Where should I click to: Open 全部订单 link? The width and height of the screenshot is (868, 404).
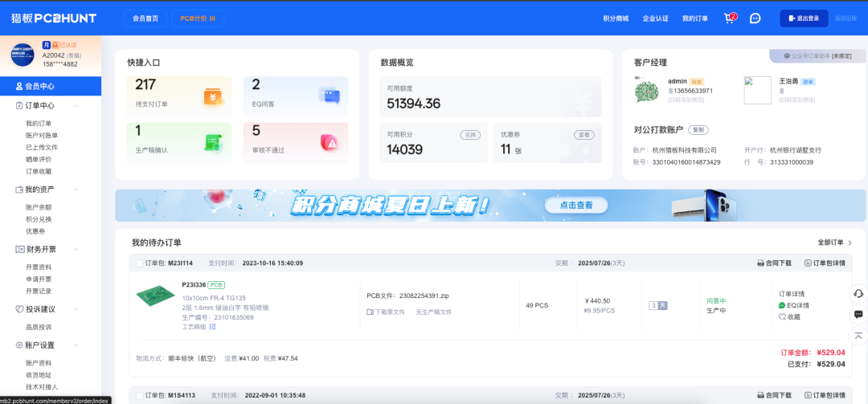[834, 243]
